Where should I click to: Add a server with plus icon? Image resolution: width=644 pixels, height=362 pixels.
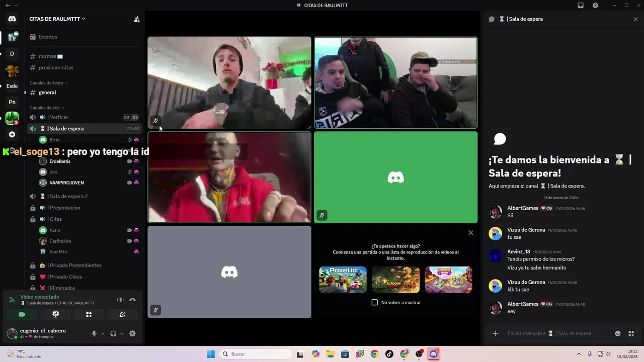tap(12, 134)
